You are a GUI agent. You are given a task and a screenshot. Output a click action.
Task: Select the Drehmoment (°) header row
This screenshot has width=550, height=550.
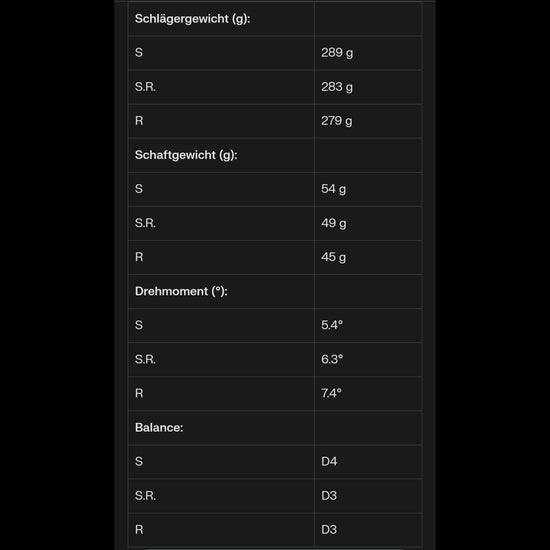click(x=275, y=291)
